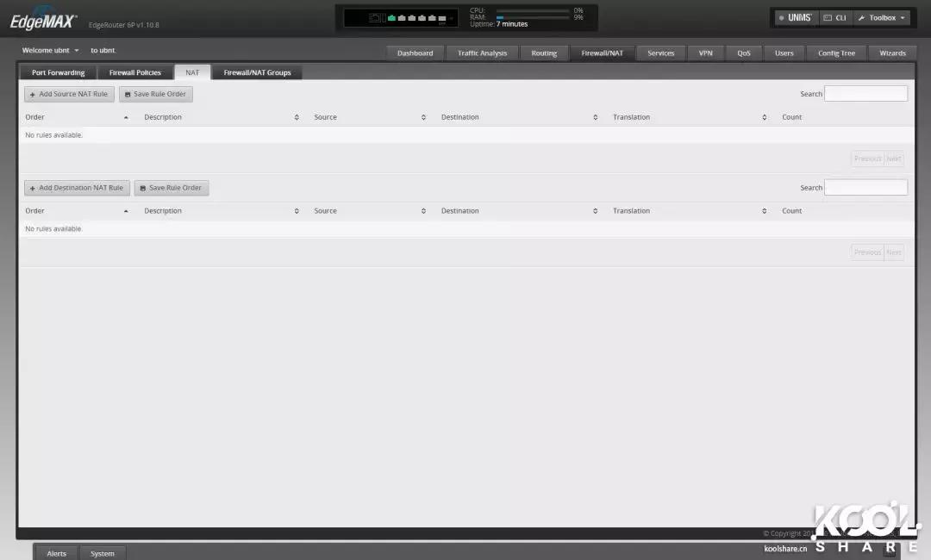The image size is (931, 560).
Task: Open Firewall/NAT Groups sub-tab
Action: tap(257, 72)
